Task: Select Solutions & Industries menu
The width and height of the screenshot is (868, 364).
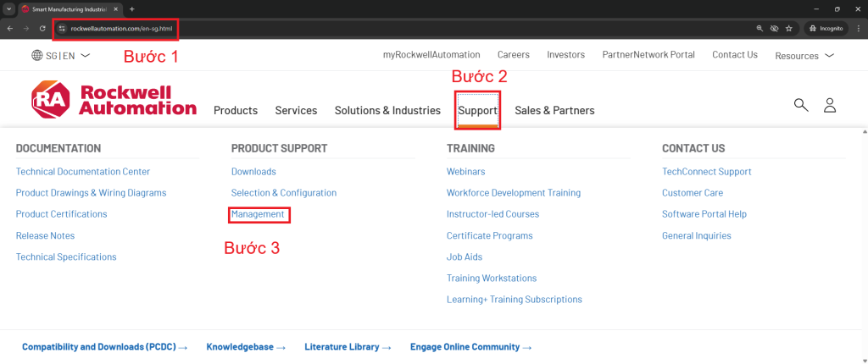Action: pyautogui.click(x=387, y=110)
